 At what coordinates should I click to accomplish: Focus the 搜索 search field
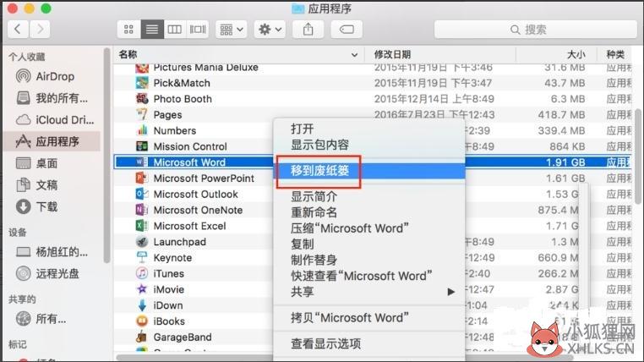pos(535,29)
